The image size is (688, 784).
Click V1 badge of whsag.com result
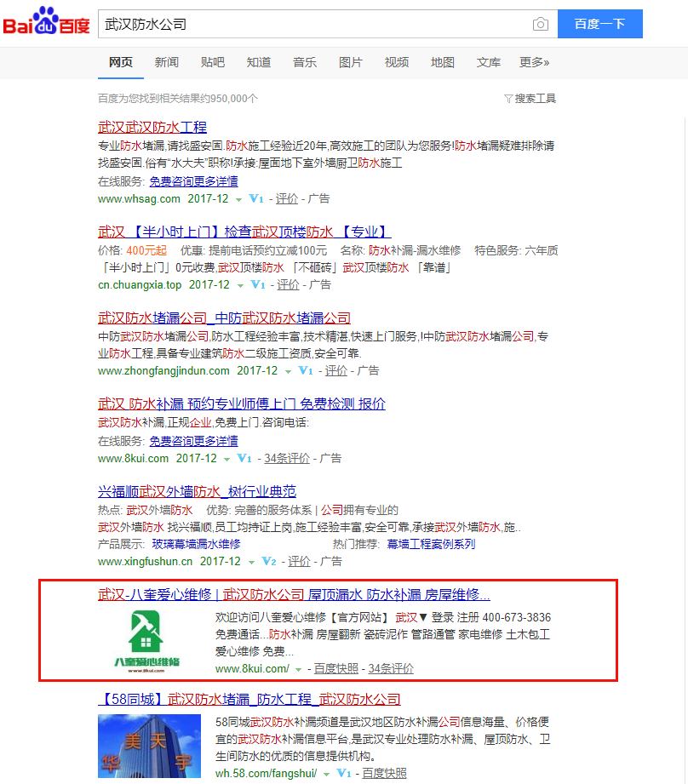[x=256, y=199]
